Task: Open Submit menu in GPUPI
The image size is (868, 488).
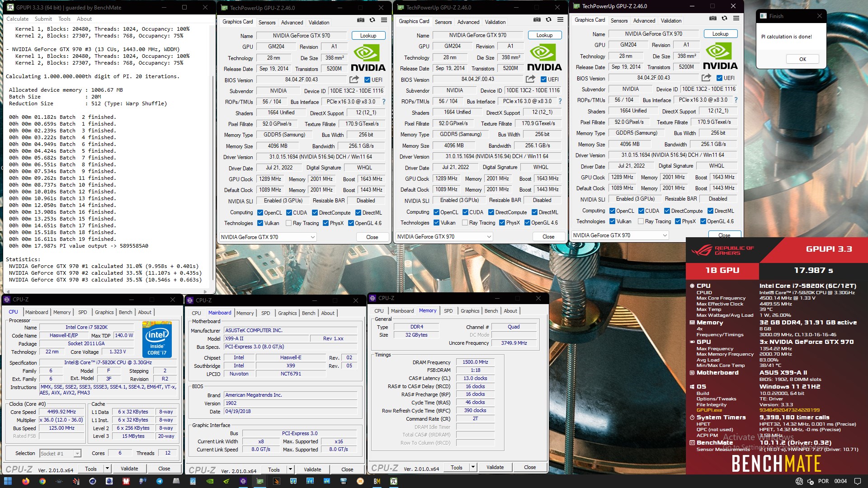Action: (43, 19)
